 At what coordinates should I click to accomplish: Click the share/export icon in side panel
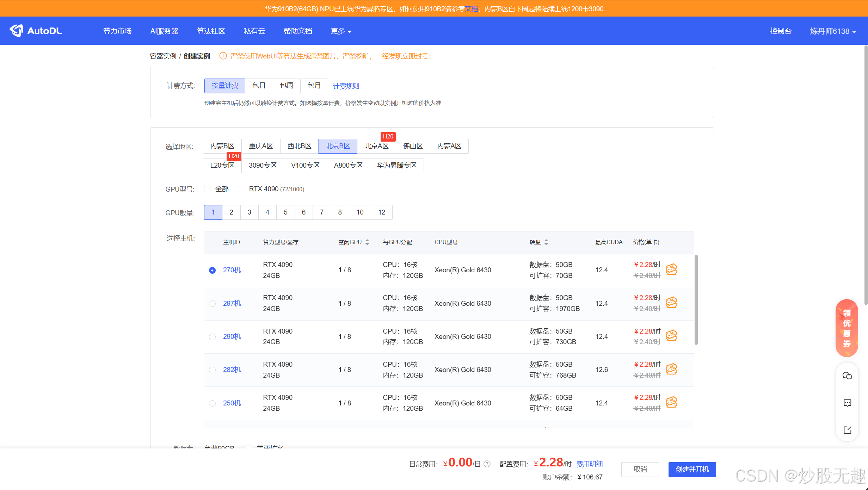[847, 430]
